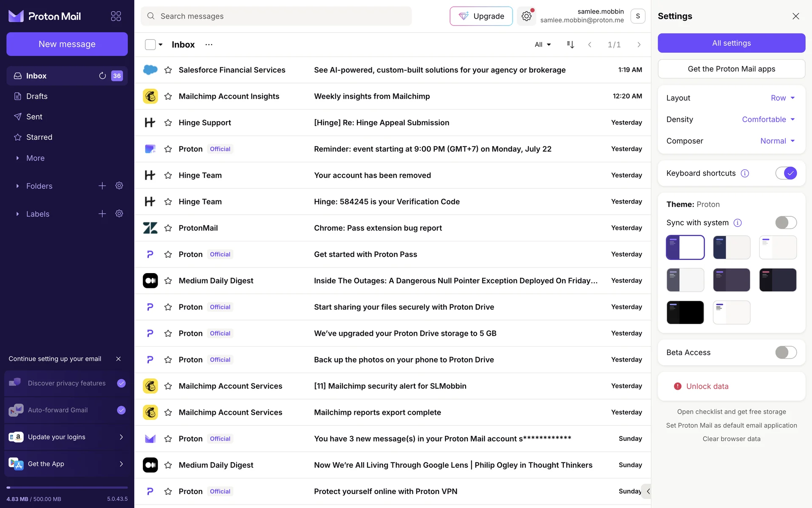
Task: Open settings gear in top bar
Action: 526,16
